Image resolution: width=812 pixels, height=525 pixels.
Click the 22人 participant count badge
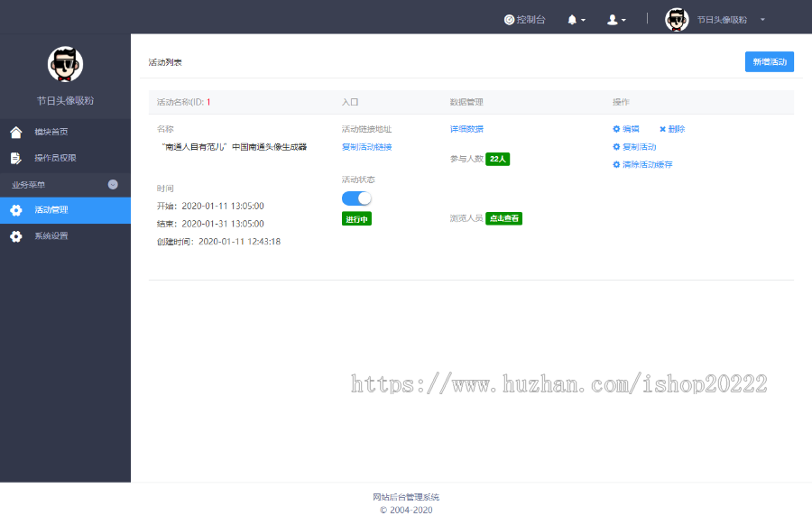pyautogui.click(x=498, y=159)
